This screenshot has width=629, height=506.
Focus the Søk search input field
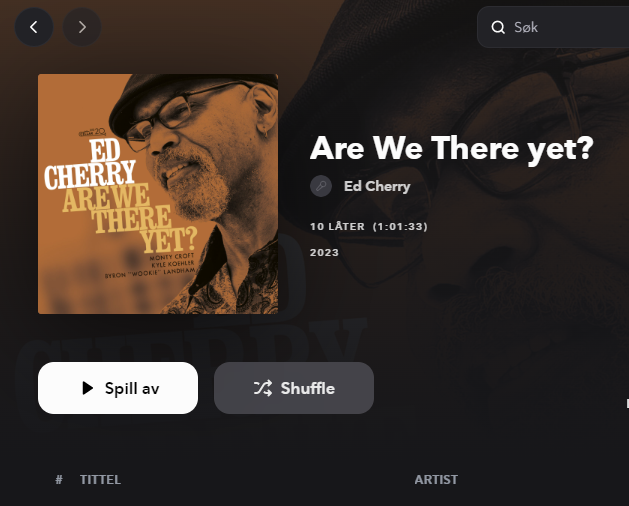tap(554, 27)
